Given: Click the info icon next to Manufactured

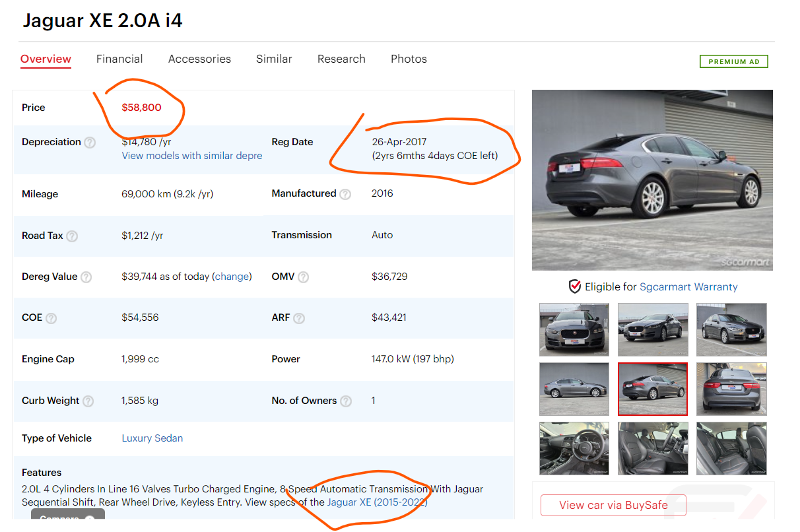Looking at the screenshot, I should coord(345,194).
